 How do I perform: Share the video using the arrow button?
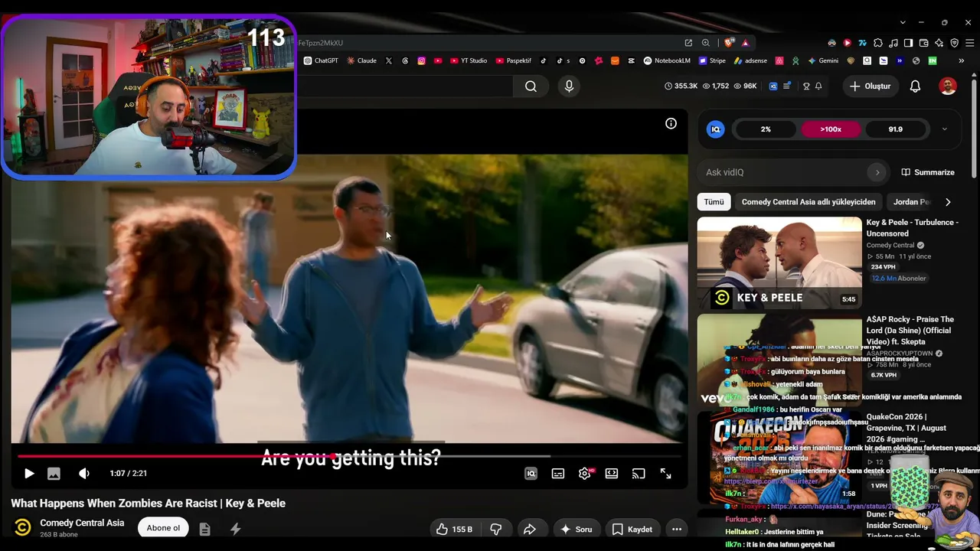(x=529, y=529)
